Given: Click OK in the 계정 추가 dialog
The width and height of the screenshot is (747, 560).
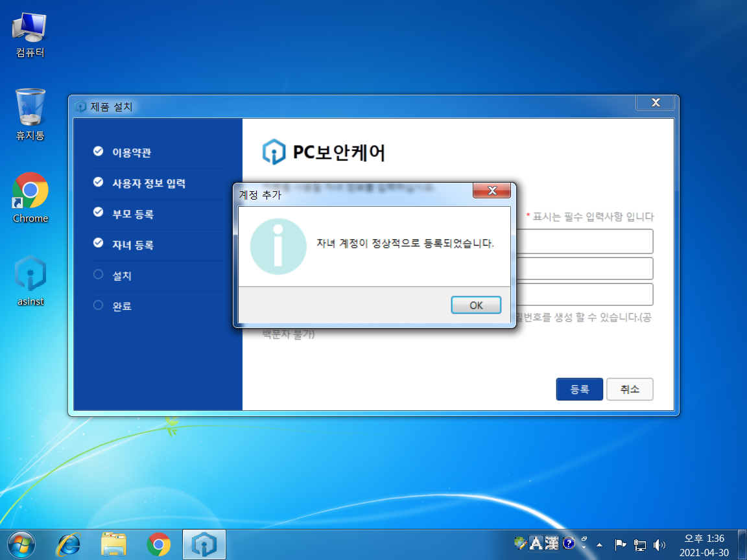Looking at the screenshot, I should 476,305.
